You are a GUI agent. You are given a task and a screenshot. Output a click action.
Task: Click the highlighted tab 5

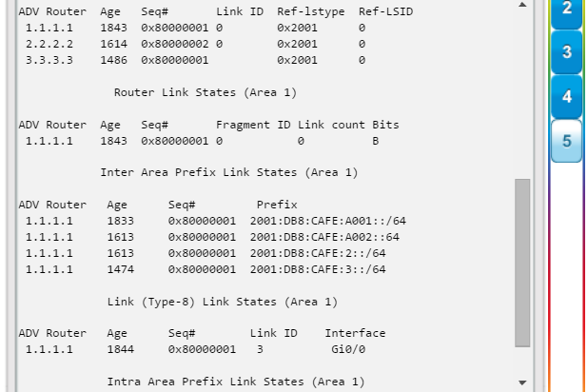pyautogui.click(x=566, y=141)
